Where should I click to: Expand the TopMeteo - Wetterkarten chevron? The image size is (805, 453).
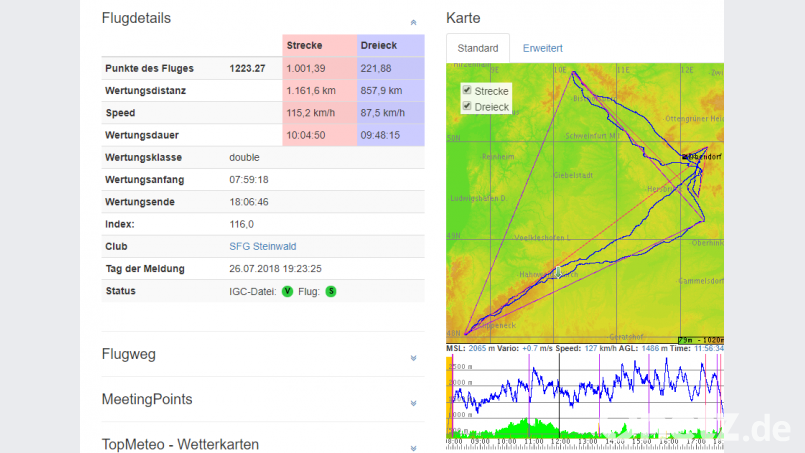[x=413, y=447]
